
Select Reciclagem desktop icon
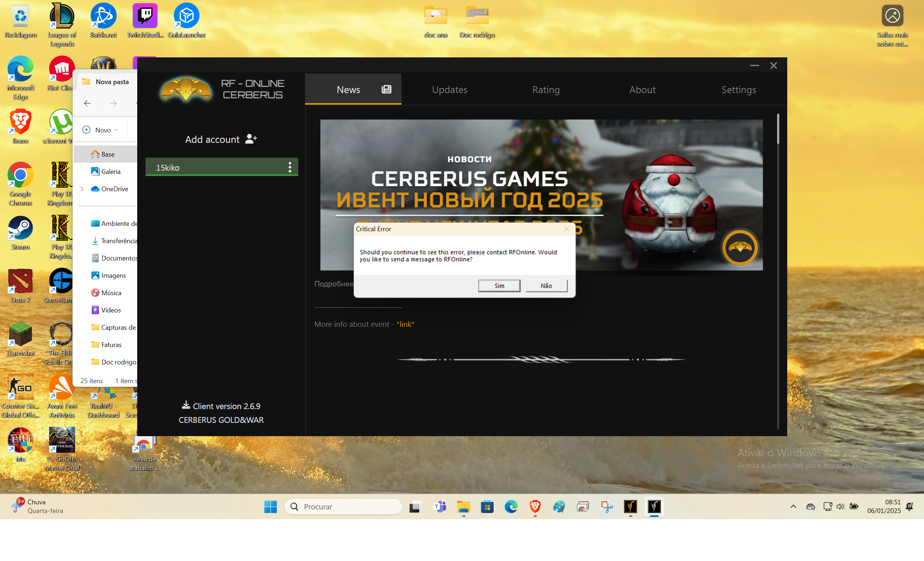coord(21,21)
